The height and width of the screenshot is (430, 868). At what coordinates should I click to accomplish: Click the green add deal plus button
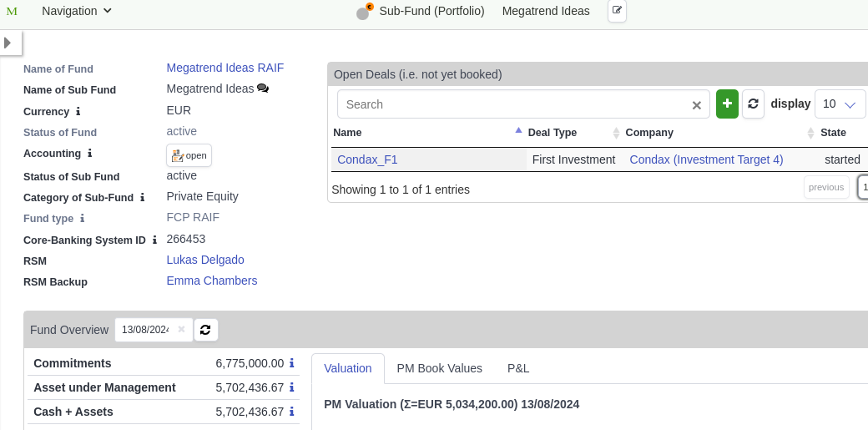pos(727,104)
